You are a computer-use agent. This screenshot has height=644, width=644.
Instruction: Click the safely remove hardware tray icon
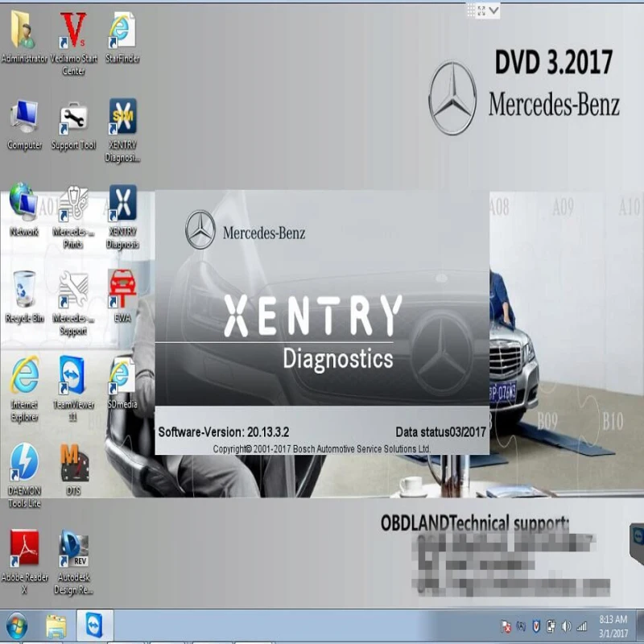pyautogui.click(x=551, y=626)
